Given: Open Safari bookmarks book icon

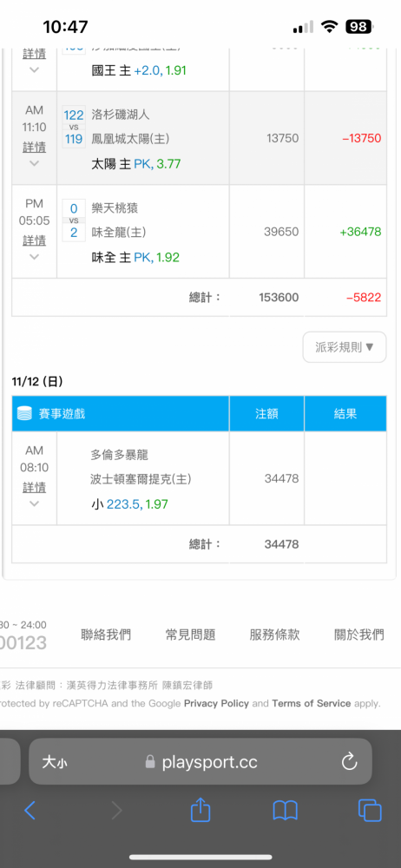Looking at the screenshot, I should tap(286, 811).
